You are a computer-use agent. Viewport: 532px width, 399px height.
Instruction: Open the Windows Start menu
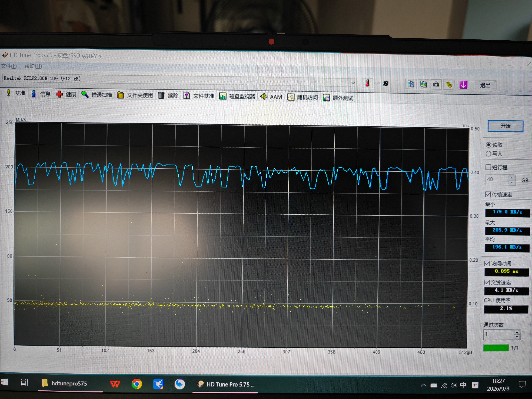click(5, 382)
